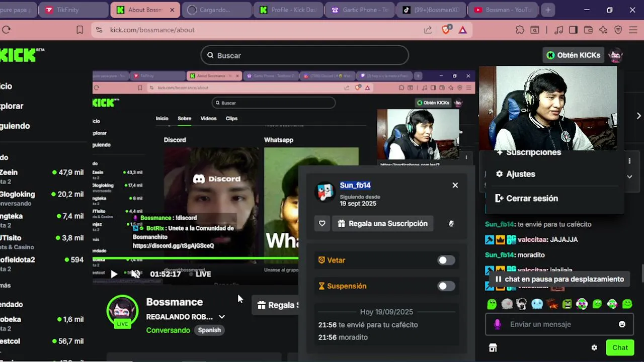This screenshot has height=362, width=644.
Task: Toggle the Vetar ban switch
Action: [446, 260]
